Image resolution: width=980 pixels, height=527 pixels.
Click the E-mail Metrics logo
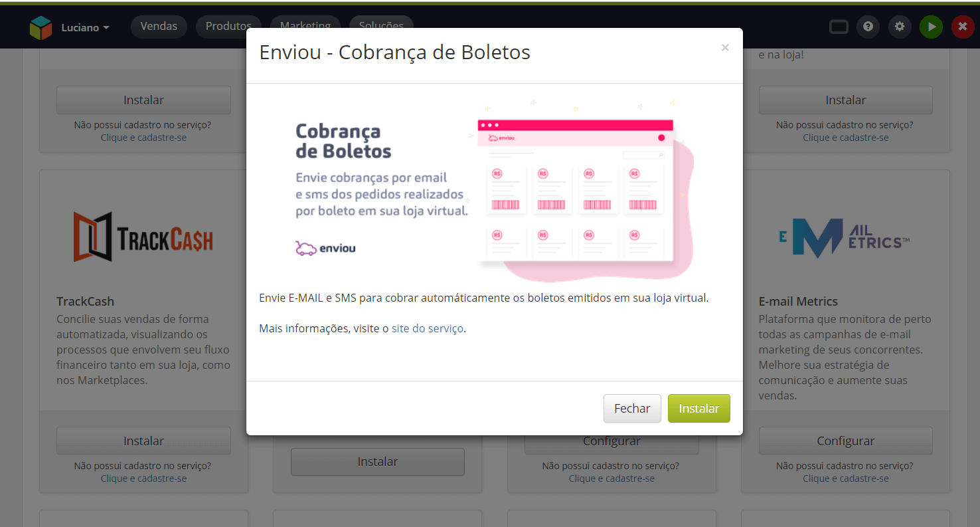pyautogui.click(x=845, y=237)
